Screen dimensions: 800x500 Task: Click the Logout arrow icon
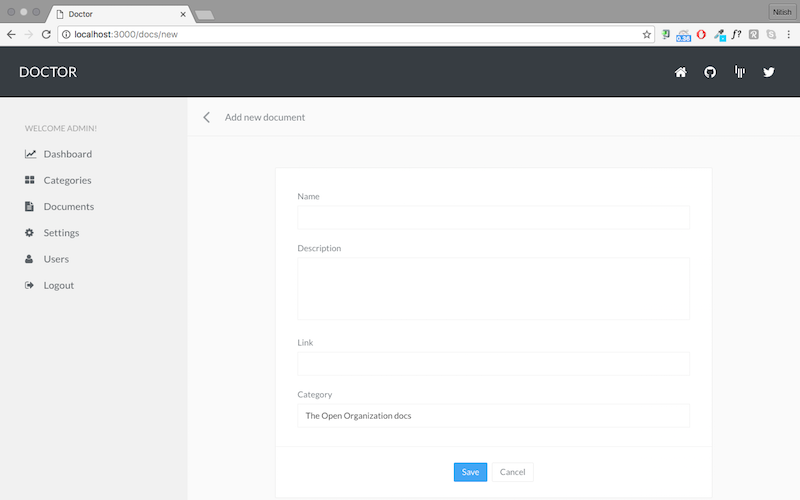pos(29,285)
